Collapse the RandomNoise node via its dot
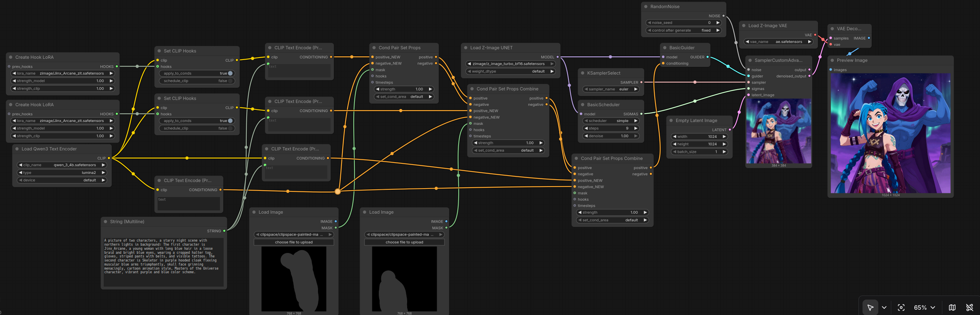This screenshot has width=980, height=315. point(646,7)
